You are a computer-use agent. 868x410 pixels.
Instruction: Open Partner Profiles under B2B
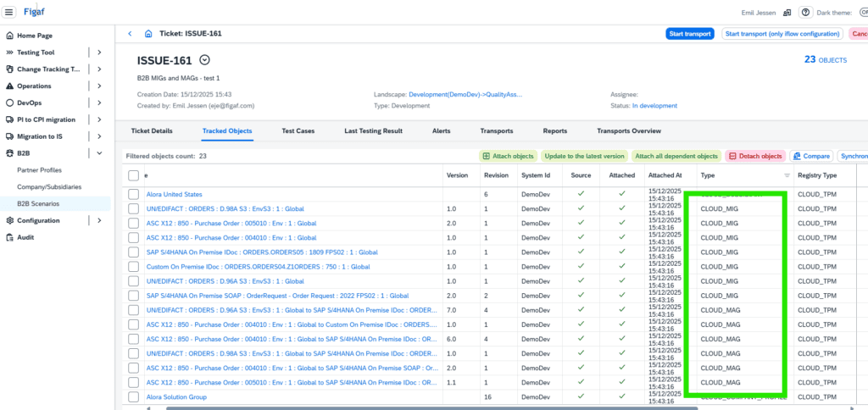tap(39, 170)
